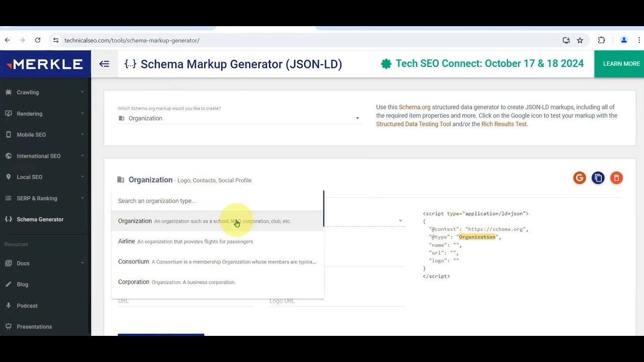
Task: Test markup with Google icon button
Action: click(580, 178)
